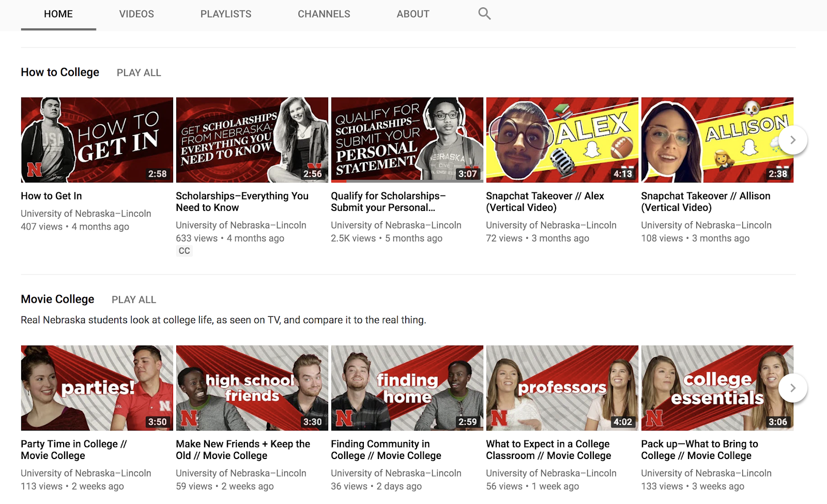The image size is (827, 504).
Task: Open the finding home thumbnail
Action: (x=407, y=388)
